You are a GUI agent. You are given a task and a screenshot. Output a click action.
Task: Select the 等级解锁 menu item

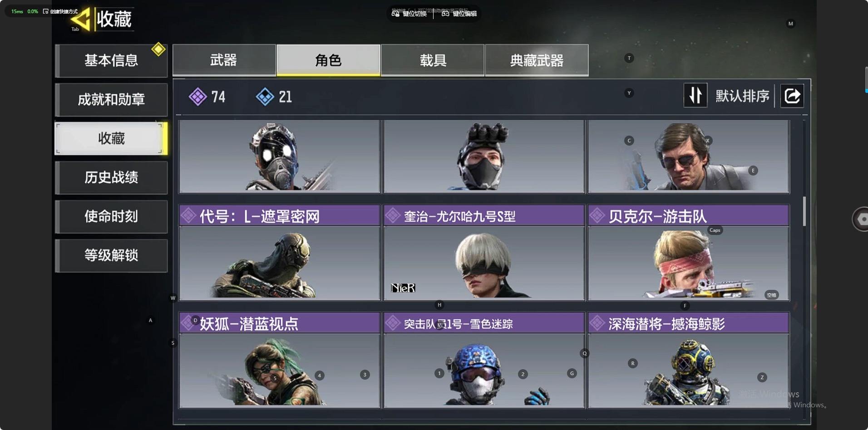click(111, 255)
